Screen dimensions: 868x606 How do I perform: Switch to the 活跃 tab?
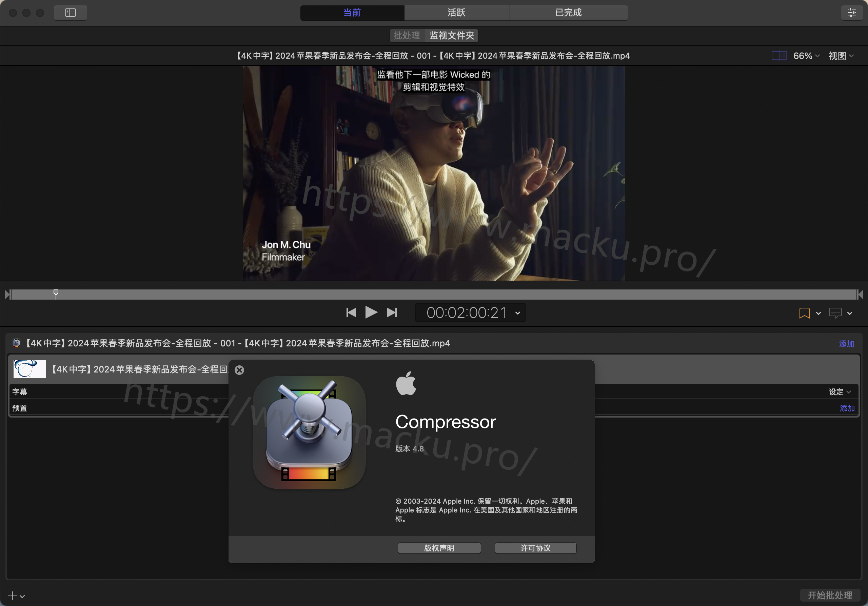tap(456, 13)
